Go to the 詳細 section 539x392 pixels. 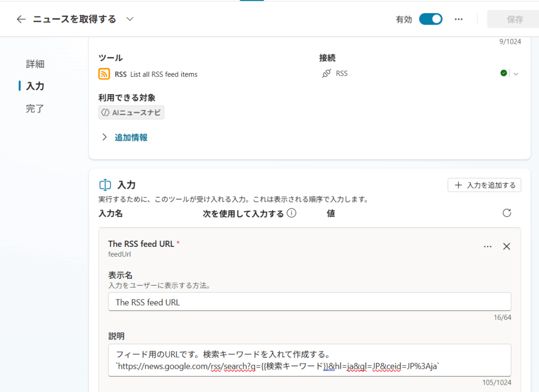35,64
